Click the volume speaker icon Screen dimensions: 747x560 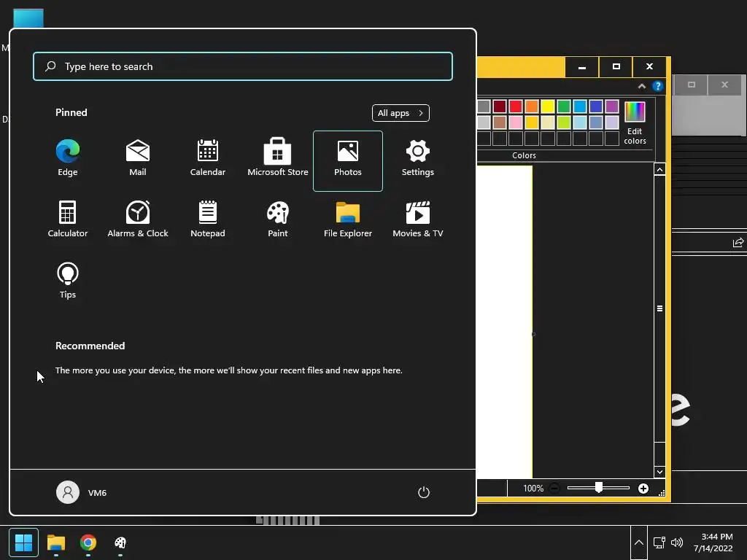676,542
